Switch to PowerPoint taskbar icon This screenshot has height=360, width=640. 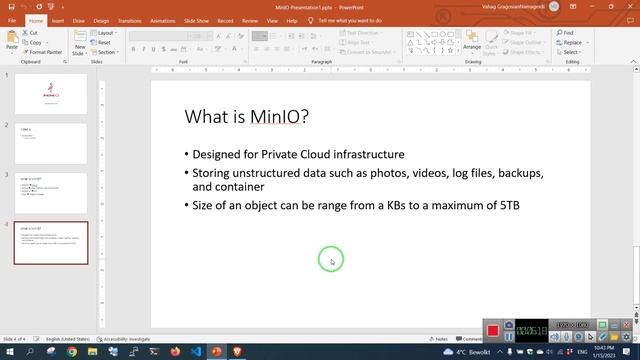pyautogui.click(x=217, y=351)
